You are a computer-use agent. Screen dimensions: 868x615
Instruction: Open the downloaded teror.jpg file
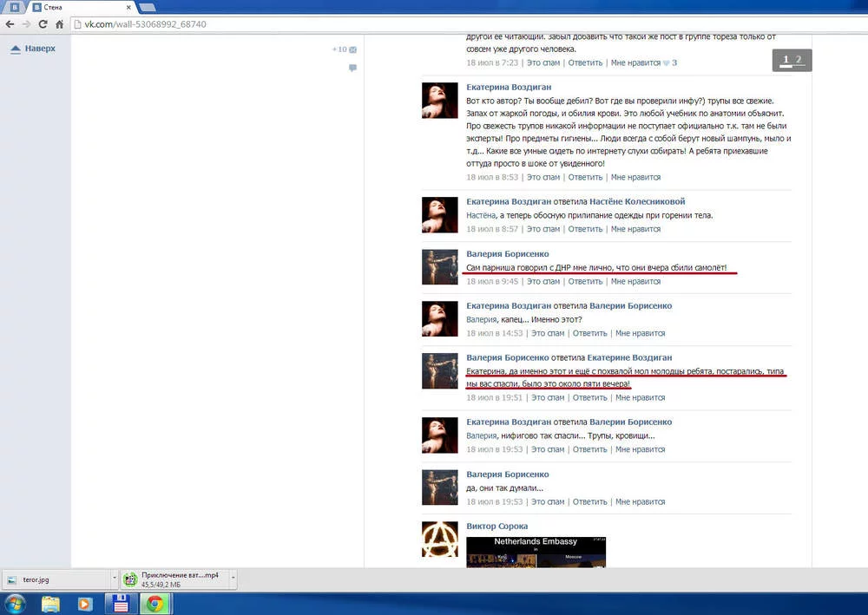tap(56, 579)
